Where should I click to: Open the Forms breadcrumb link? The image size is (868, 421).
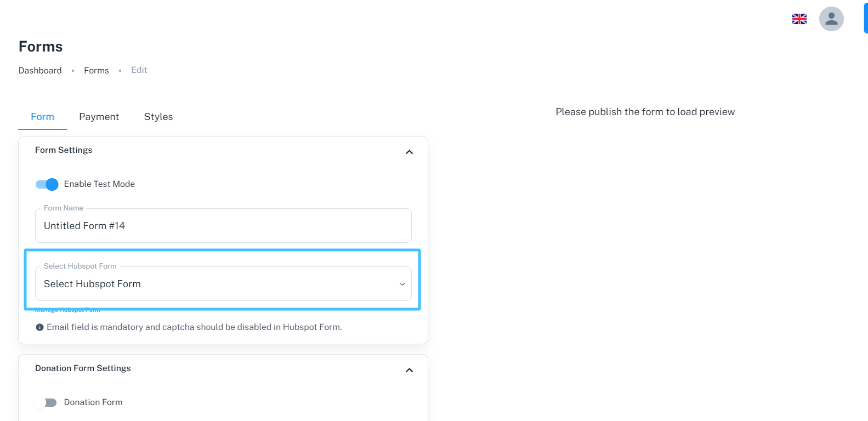[x=96, y=70]
